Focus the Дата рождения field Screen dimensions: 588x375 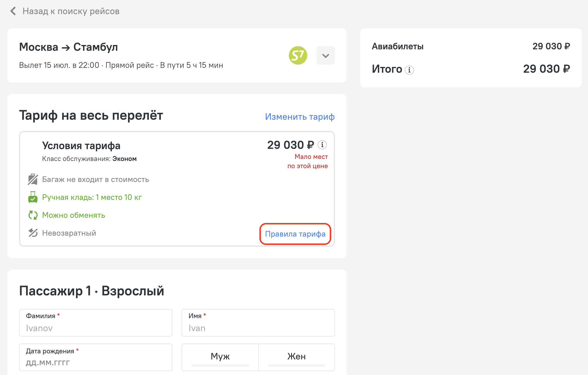(x=96, y=357)
